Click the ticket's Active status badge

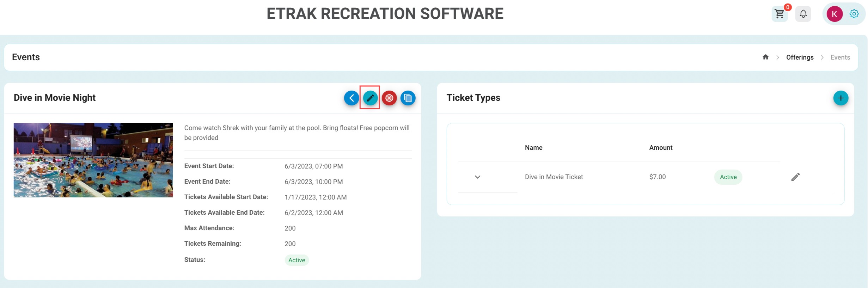(728, 177)
